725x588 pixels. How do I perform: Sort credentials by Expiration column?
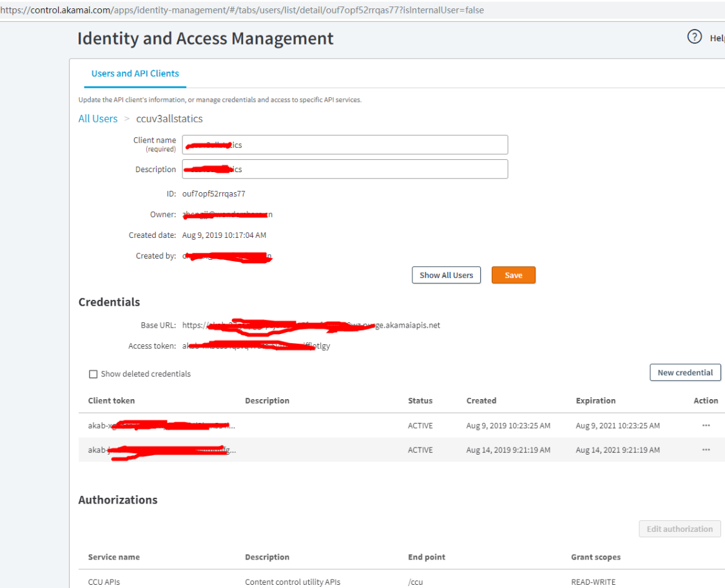[595, 400]
